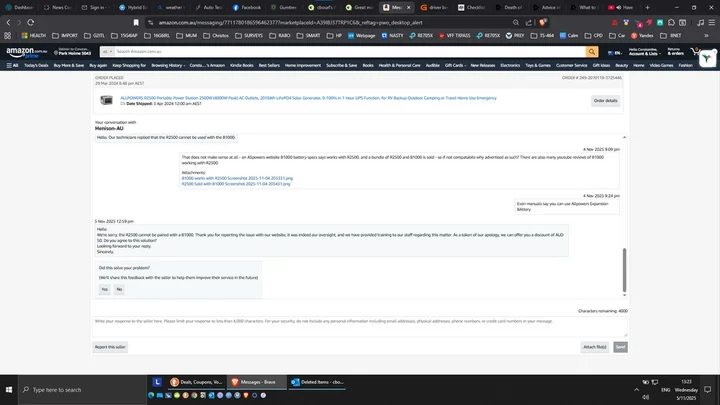Change the Park Holme 5043 delivery location

(73, 51)
